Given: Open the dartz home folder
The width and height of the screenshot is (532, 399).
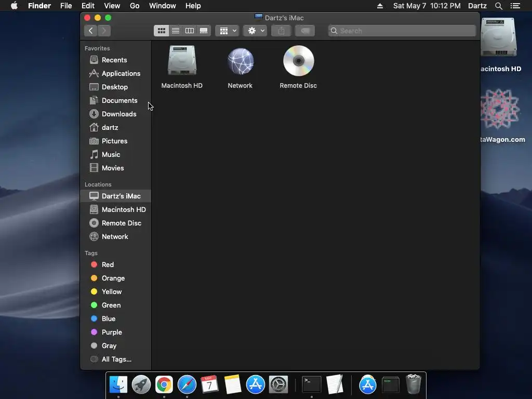Looking at the screenshot, I should 116,128.
